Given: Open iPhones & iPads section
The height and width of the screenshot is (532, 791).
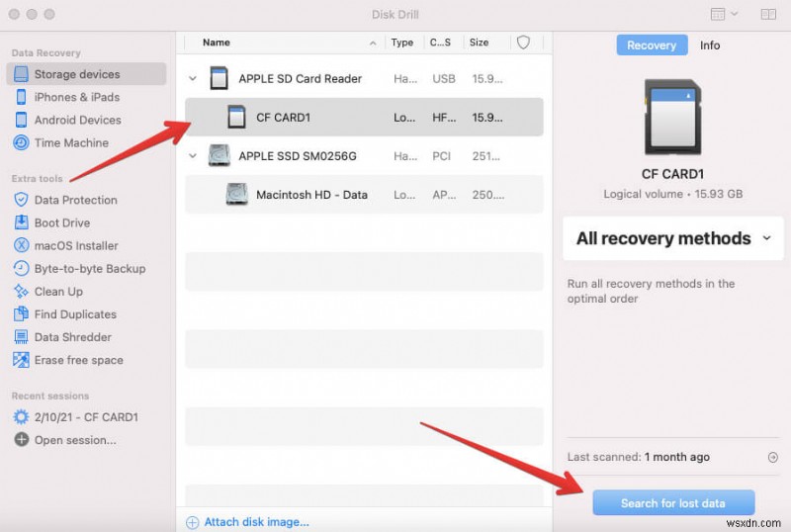Looking at the screenshot, I should [77, 97].
